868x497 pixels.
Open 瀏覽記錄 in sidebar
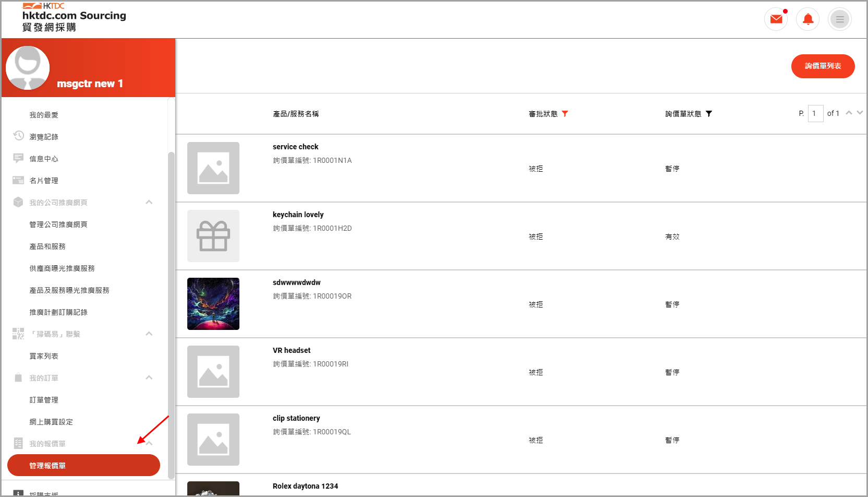point(44,137)
